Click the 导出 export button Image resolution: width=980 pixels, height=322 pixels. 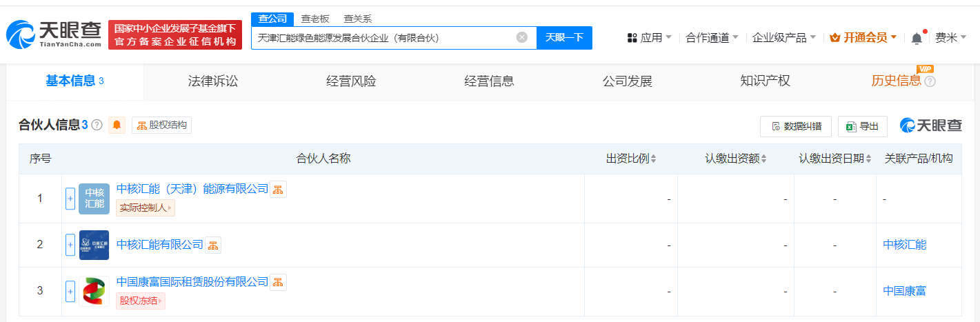point(863,126)
